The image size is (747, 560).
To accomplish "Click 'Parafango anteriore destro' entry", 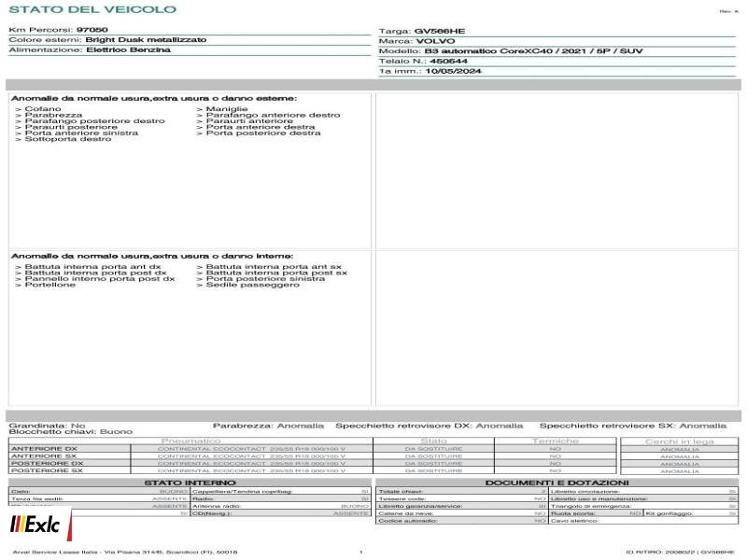I will (x=273, y=115).
